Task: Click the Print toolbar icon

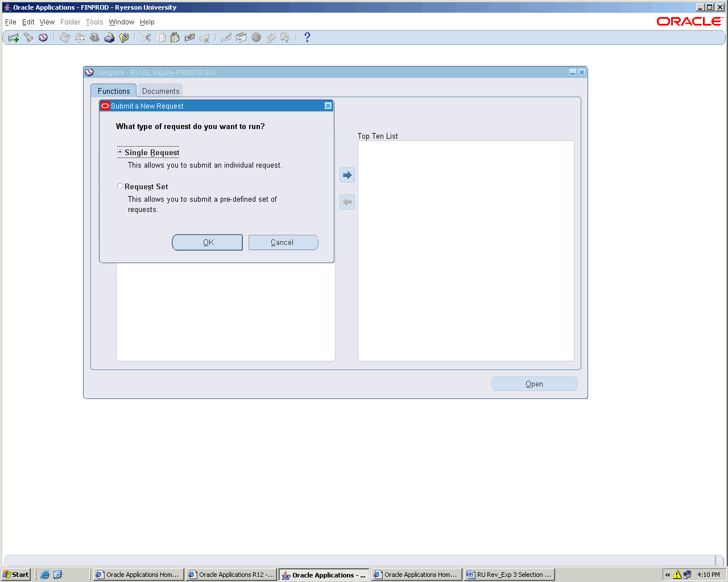Action: pyautogui.click(x=109, y=38)
